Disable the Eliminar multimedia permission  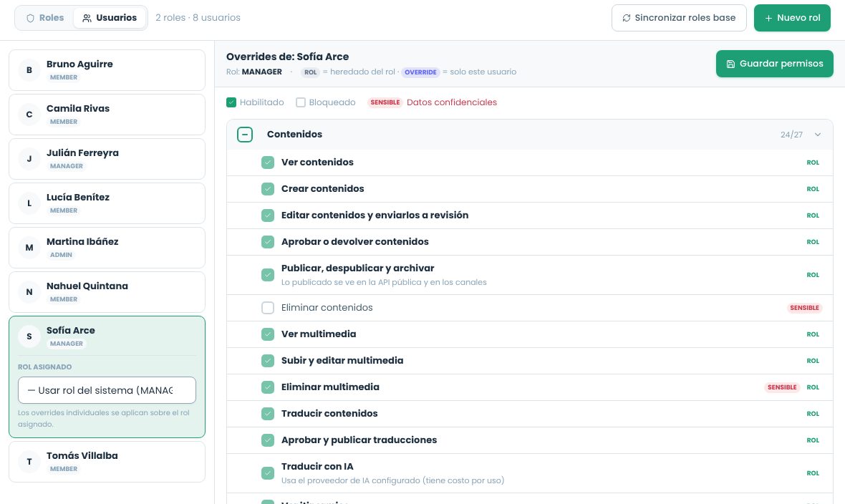[x=268, y=387]
